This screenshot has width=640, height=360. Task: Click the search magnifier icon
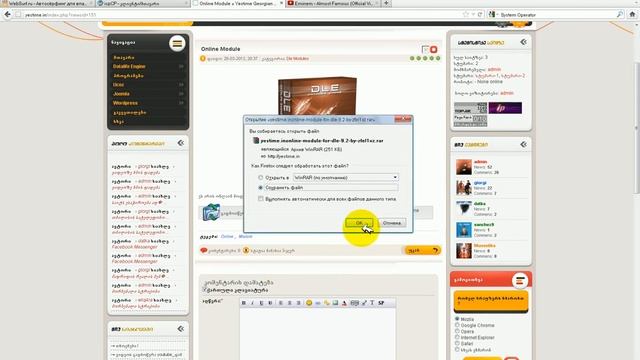coord(620,14)
